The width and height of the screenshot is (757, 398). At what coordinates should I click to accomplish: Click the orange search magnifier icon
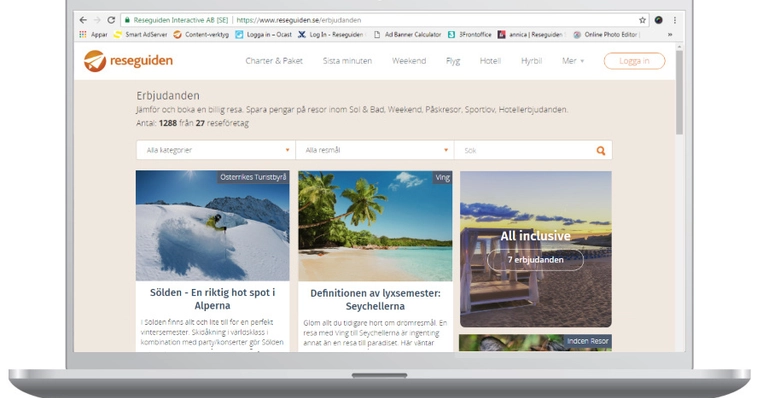pos(601,151)
